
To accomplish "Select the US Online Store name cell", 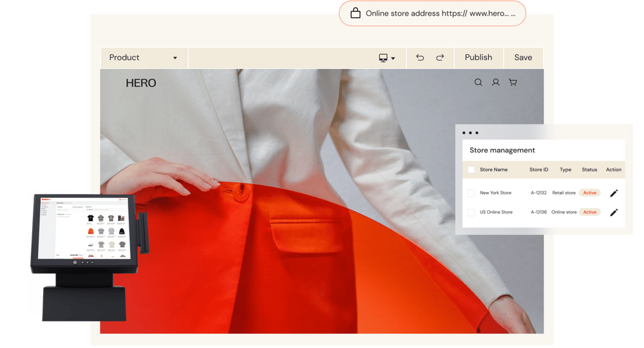I will pos(496,212).
